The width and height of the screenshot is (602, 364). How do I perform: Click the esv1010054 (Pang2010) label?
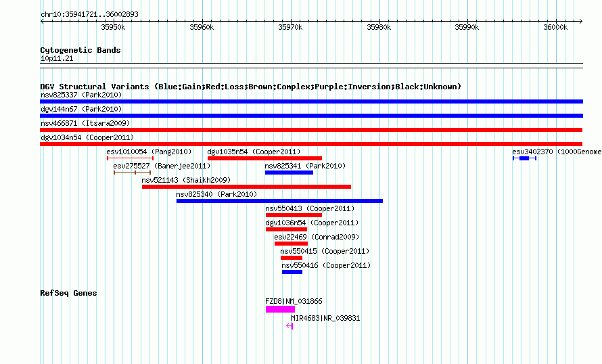tap(149, 152)
